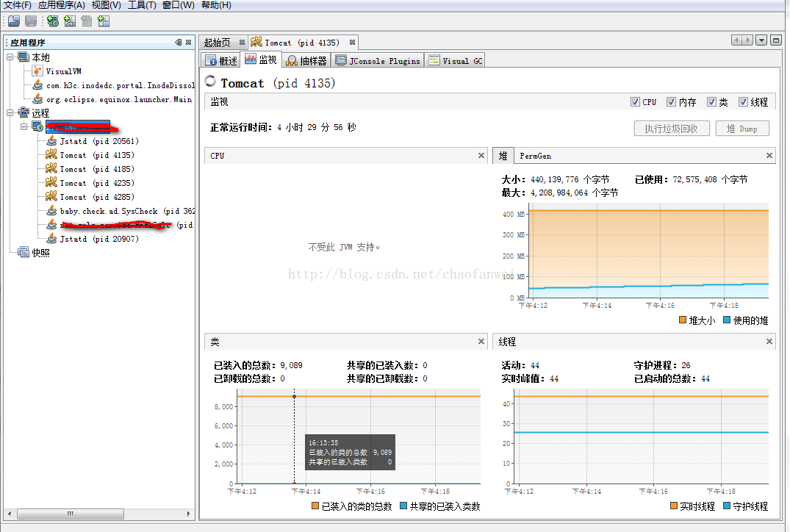Click the Load snapshot toolbar icon
Image resolution: width=790 pixels, height=532 pixels.
[x=14, y=21]
